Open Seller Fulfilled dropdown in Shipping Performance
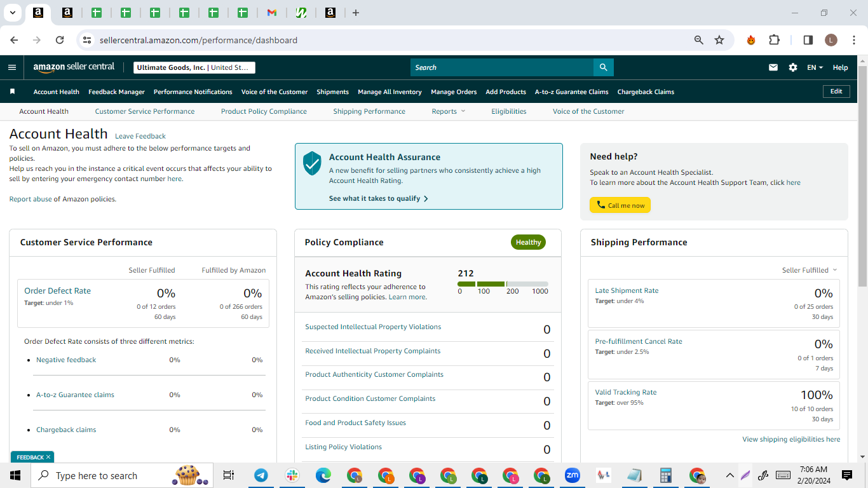Viewport: 868px width, 488px height. (810, 270)
